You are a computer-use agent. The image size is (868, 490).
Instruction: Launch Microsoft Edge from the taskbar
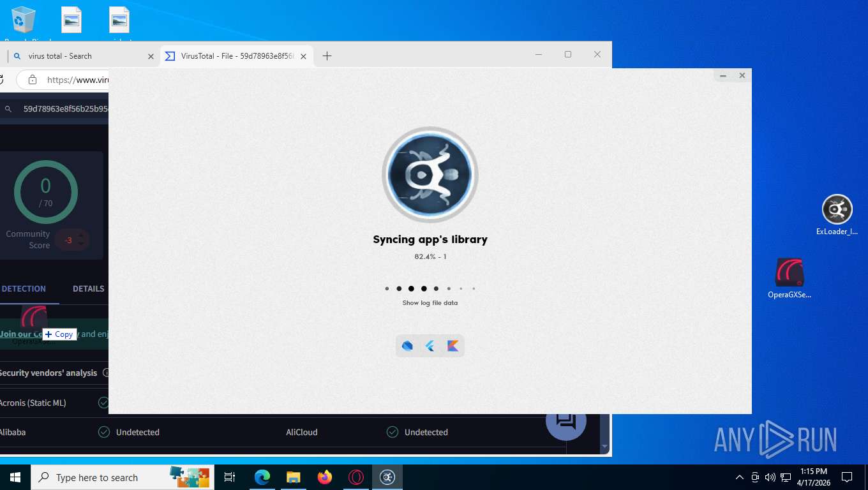[262, 477]
